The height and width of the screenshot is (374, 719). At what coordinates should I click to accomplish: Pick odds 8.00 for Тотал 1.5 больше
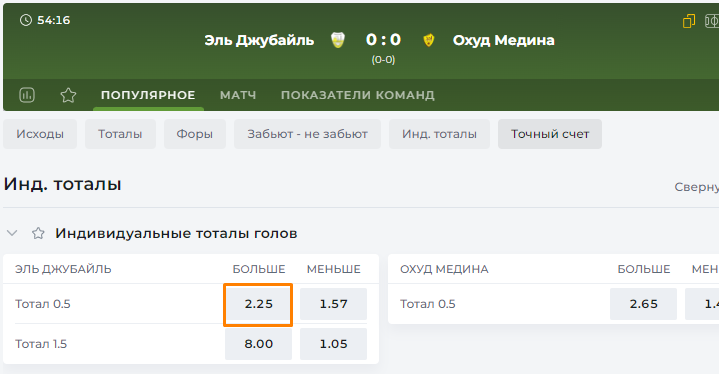(258, 344)
